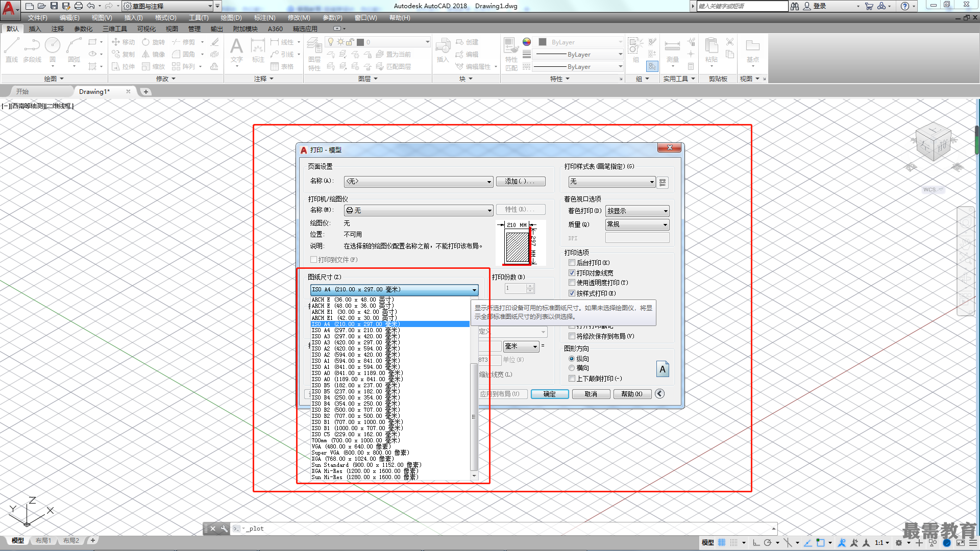Uncheck the 打印对象线宽 checkbox
Image resolution: width=980 pixels, height=551 pixels.
(572, 273)
